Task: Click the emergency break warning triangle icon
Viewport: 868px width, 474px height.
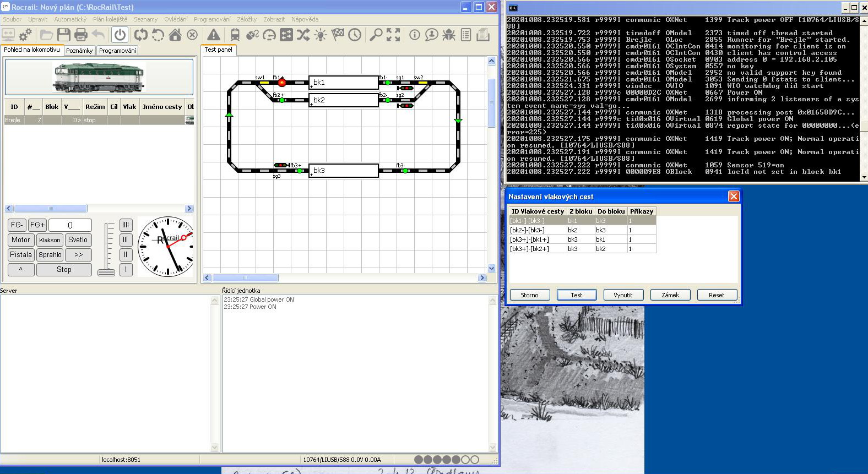Action: point(214,35)
